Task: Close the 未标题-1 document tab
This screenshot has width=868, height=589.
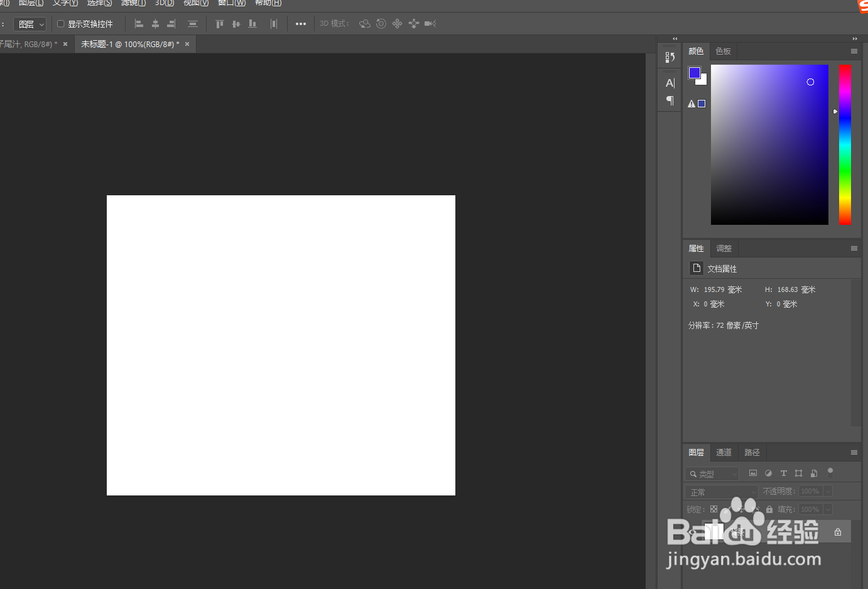Action: [187, 44]
